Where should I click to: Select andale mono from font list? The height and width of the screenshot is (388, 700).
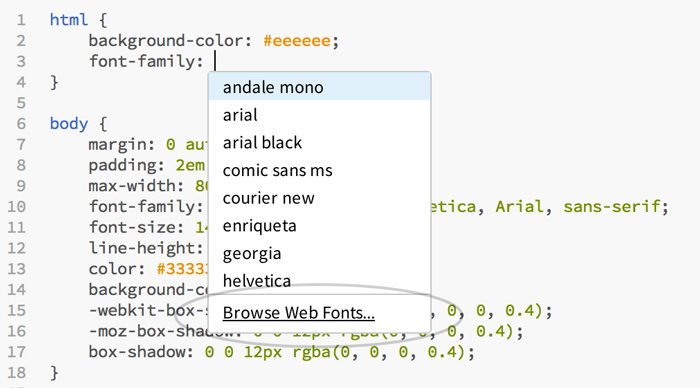pos(319,87)
